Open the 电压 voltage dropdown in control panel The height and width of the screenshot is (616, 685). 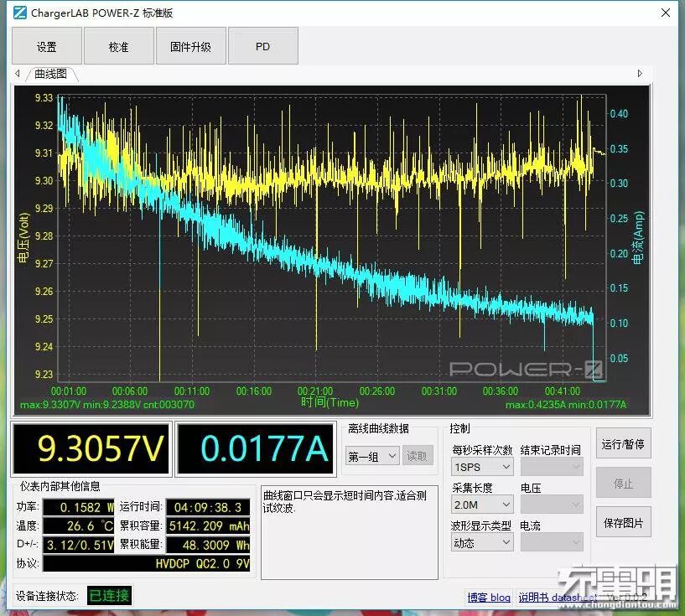coord(552,505)
